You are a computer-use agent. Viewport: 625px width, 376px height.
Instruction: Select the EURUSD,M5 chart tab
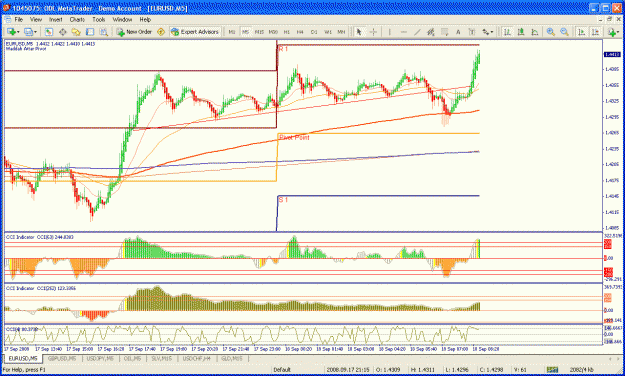pyautogui.click(x=23, y=358)
